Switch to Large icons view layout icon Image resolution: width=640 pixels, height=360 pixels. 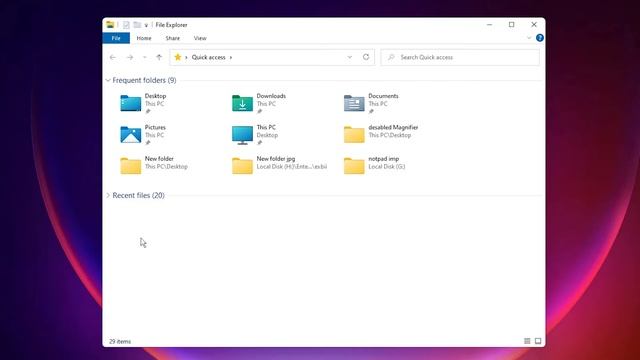tap(538, 341)
